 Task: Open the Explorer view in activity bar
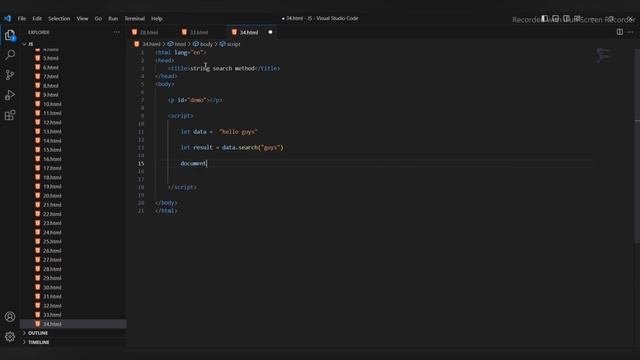[x=10, y=35]
